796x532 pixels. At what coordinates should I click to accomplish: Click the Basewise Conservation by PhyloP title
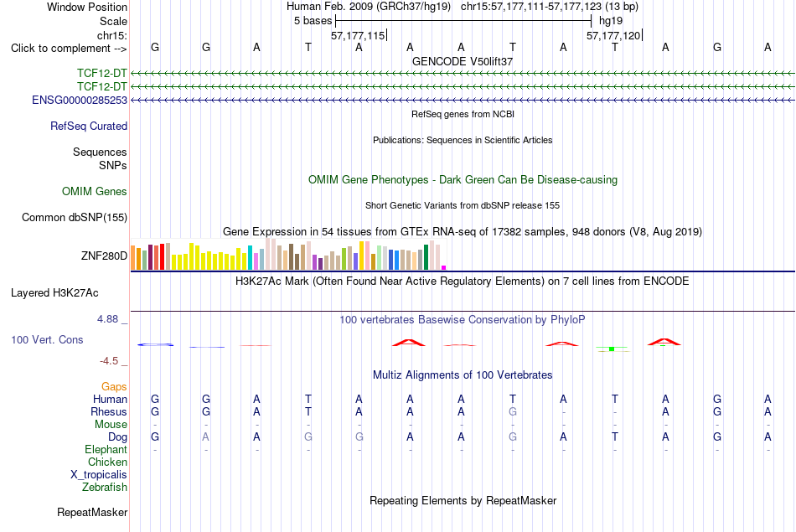click(x=463, y=320)
